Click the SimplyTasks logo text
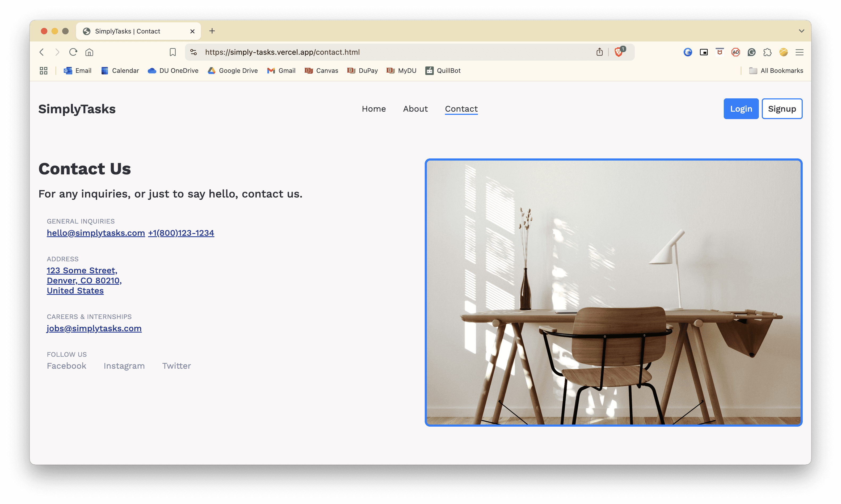 pos(77,109)
